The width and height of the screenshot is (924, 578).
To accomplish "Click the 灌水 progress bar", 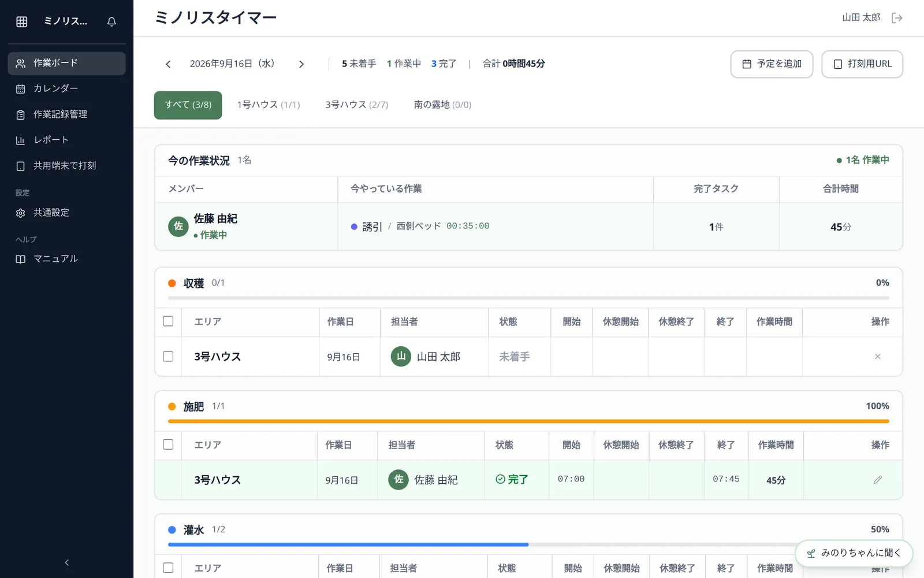I will coord(528,544).
